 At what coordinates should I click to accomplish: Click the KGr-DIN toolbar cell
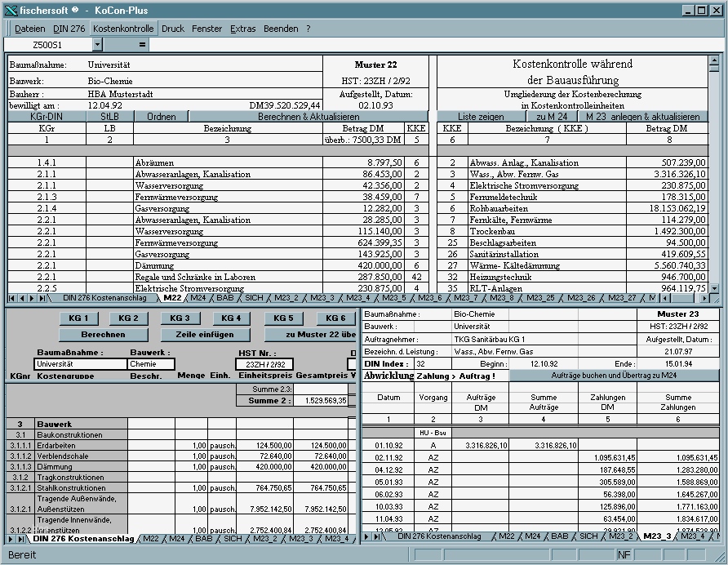tap(49, 118)
